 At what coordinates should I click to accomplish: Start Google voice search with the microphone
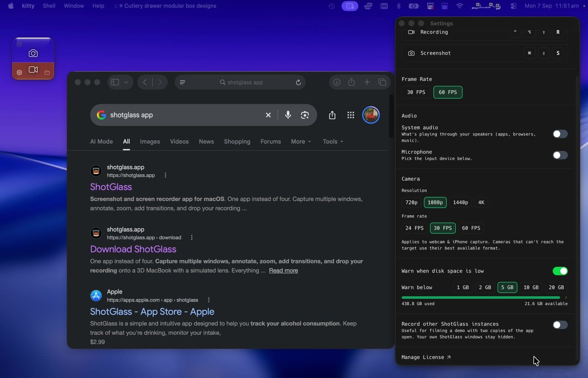288,115
